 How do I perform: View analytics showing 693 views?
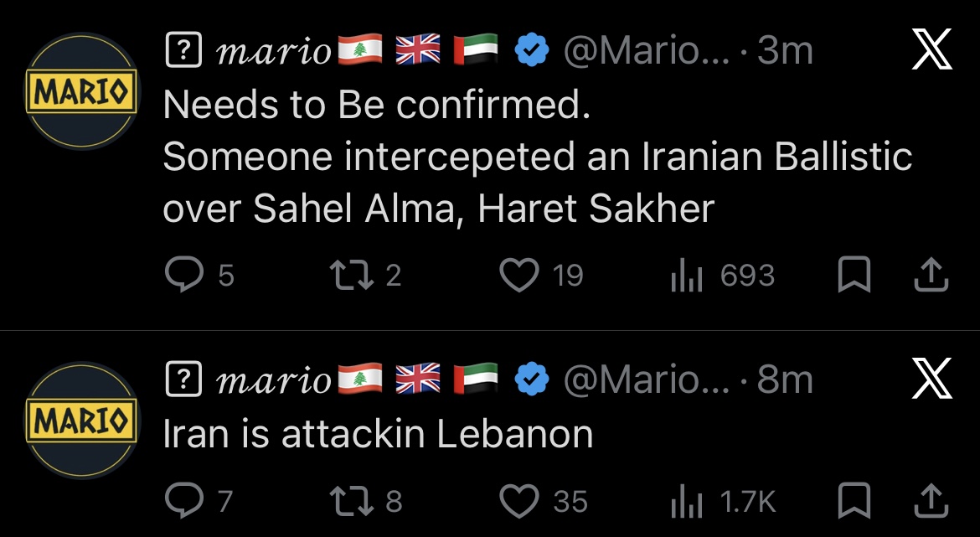(x=687, y=276)
